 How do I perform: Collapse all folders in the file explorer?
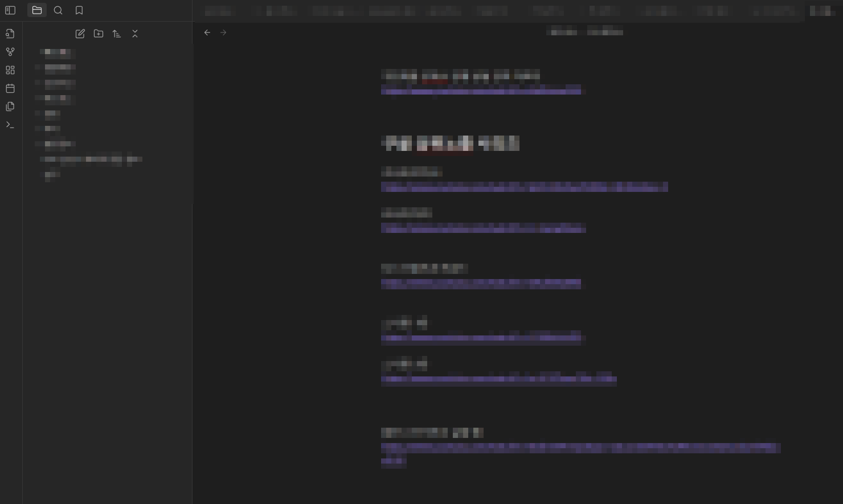tap(135, 34)
